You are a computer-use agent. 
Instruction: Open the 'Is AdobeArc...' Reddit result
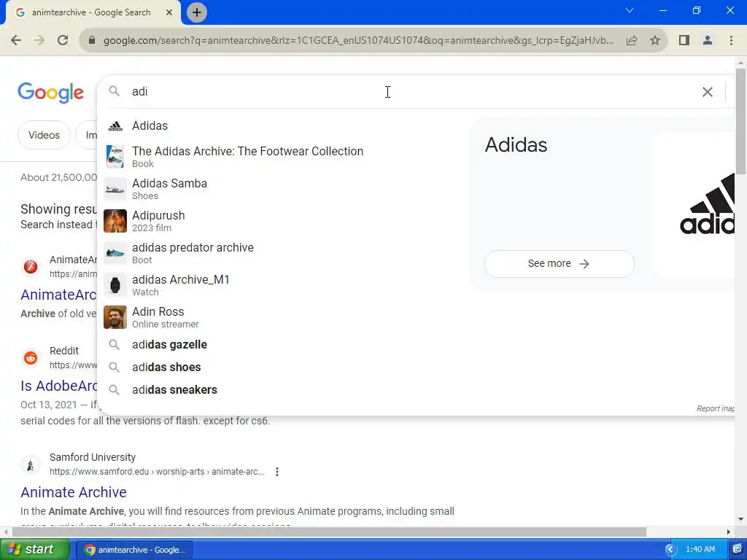click(58, 386)
